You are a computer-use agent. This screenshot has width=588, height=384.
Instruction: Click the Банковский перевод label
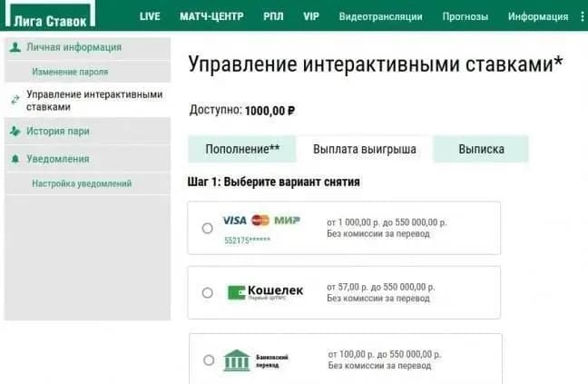272,361
